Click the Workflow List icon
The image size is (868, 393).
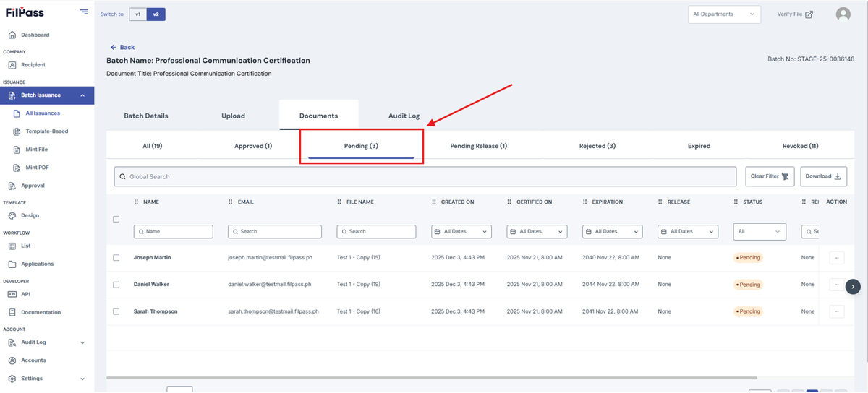pos(12,246)
